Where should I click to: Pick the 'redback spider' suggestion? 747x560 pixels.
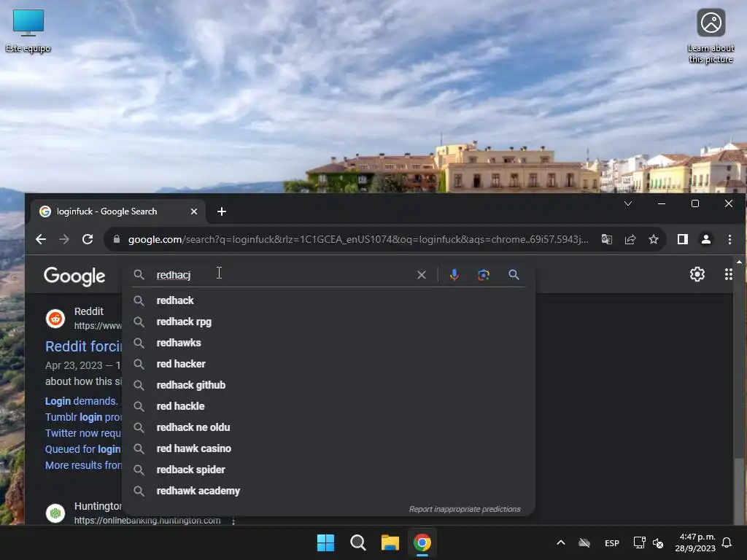tap(329, 470)
